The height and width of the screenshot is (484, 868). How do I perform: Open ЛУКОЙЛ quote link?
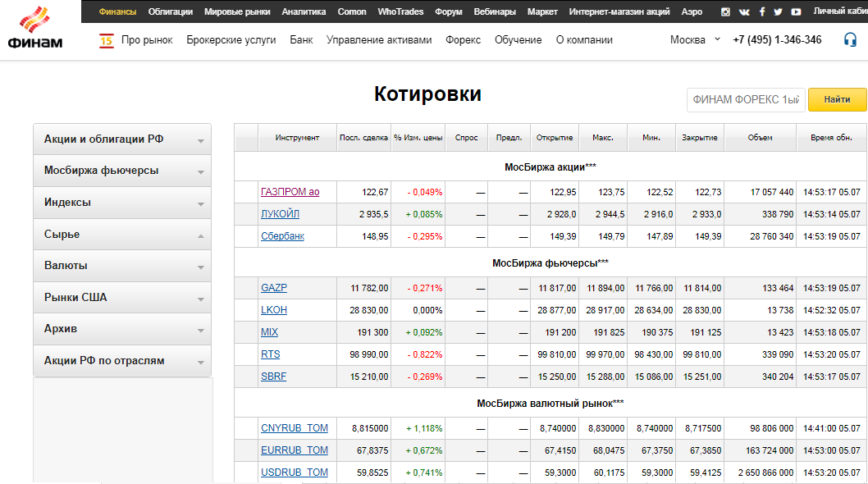[x=280, y=214]
